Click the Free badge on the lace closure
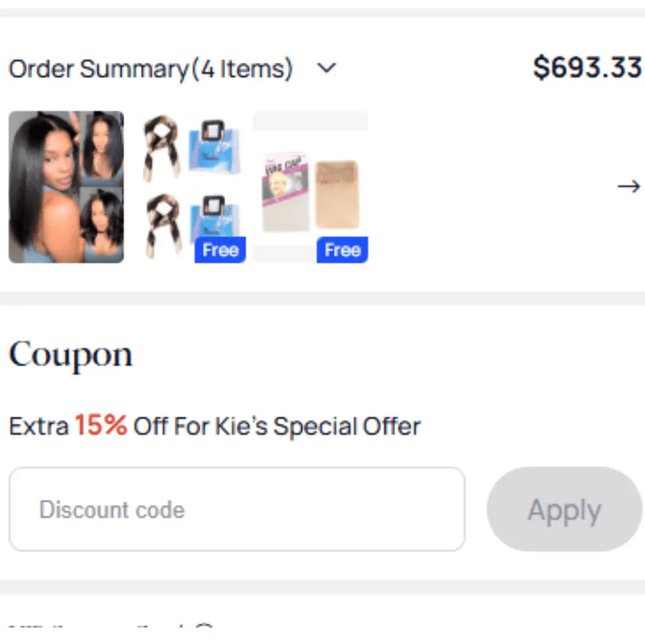Image resolution: width=645 pixels, height=644 pixels. pos(342,250)
